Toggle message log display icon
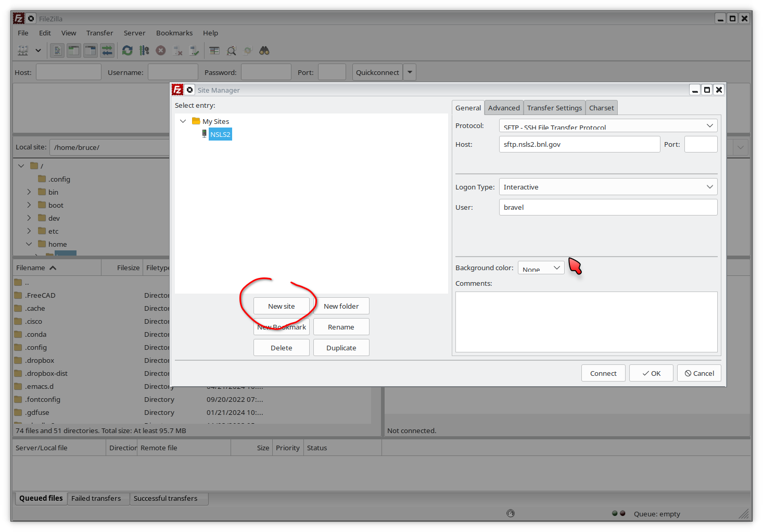This screenshot has height=532, width=763. click(57, 50)
